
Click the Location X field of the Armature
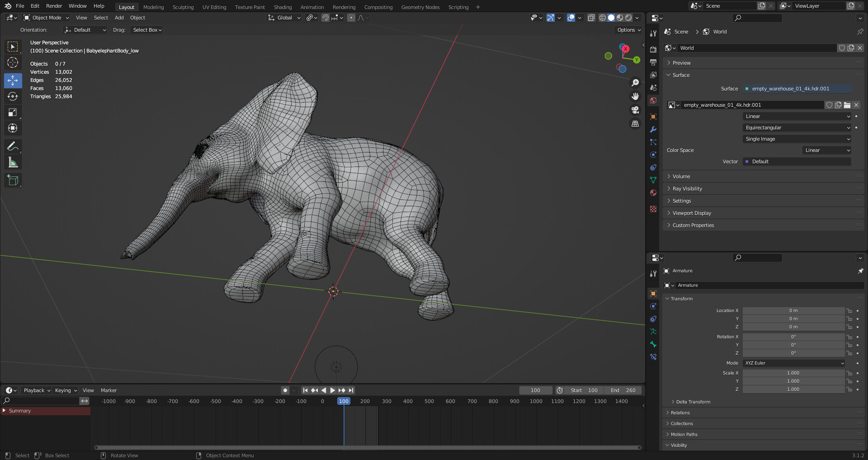[794, 310]
